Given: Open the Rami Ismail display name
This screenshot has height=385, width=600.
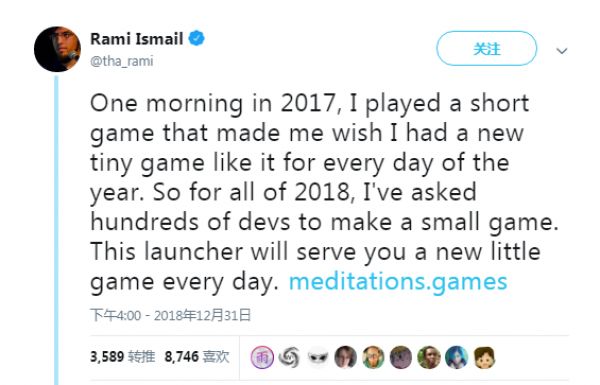Looking at the screenshot, I should pyautogui.click(x=137, y=39).
